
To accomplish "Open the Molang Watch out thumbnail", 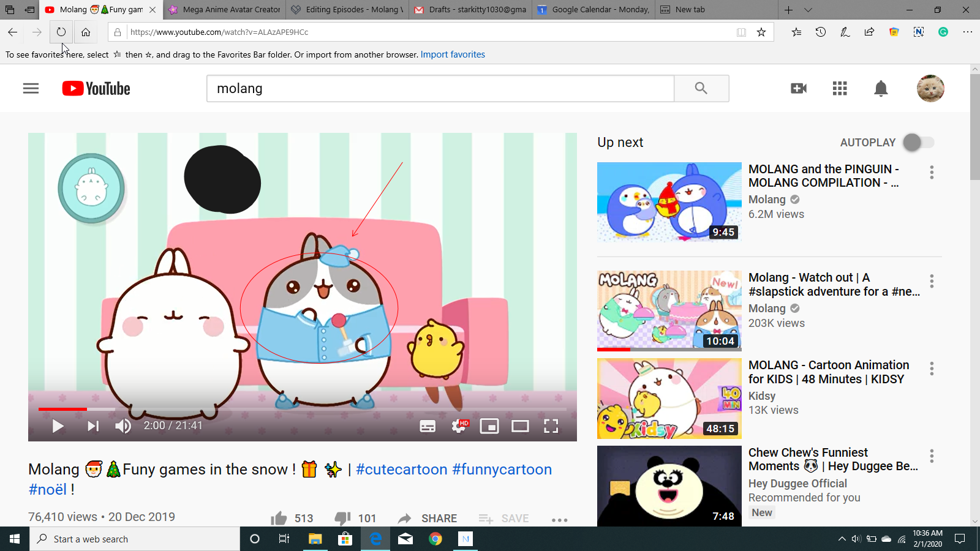I will click(669, 310).
